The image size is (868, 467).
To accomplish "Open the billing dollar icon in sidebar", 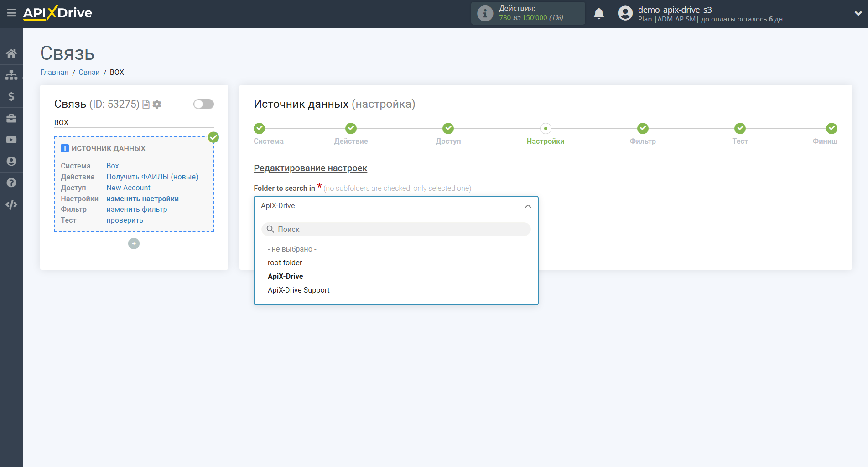I will pos(11,96).
